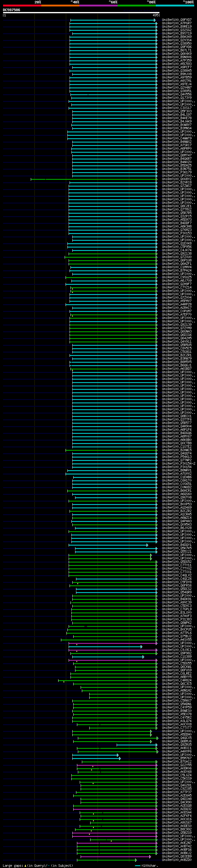Select hit UniRef100_A2DQ32
197x868 pixels.
(x=176, y=809)
